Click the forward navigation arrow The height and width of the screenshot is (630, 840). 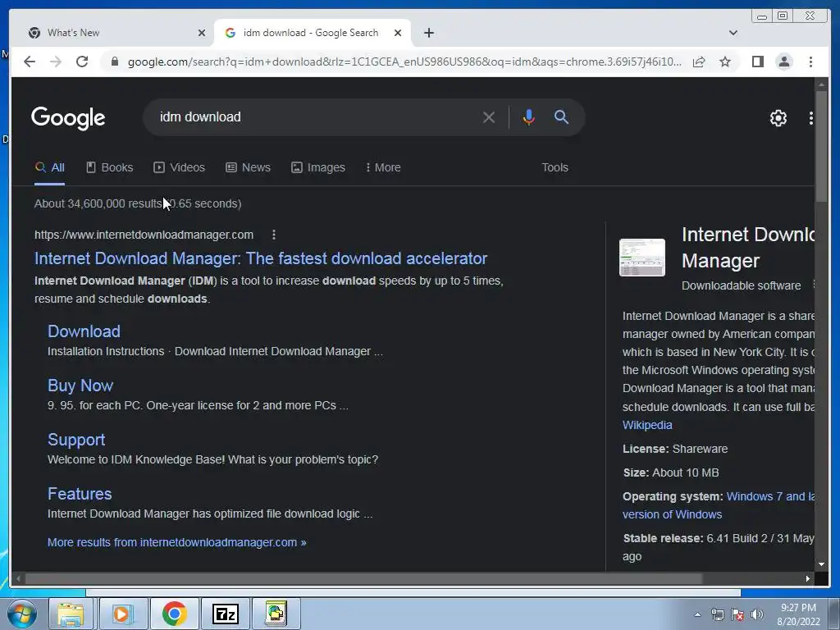pos(56,62)
